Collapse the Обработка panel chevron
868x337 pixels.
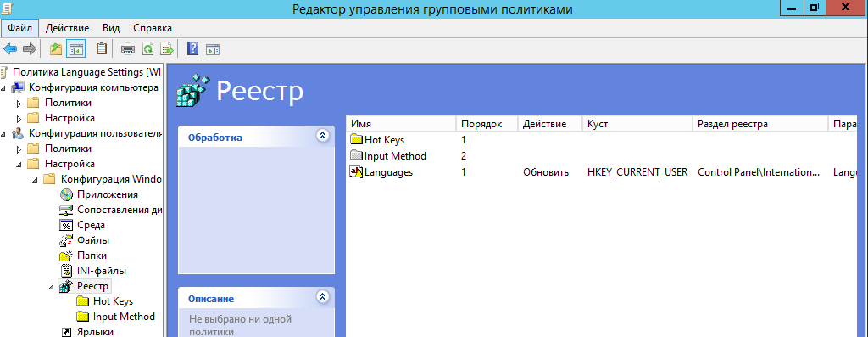322,136
